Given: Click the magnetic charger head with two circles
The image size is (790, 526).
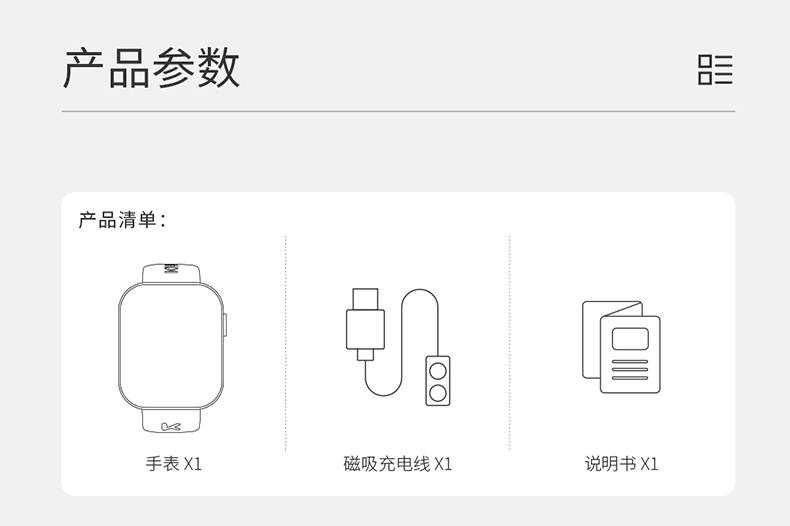Looking at the screenshot, I should (x=438, y=381).
